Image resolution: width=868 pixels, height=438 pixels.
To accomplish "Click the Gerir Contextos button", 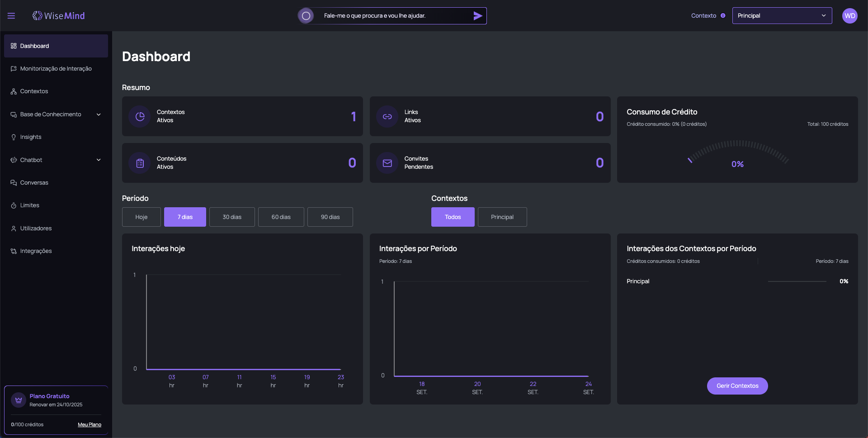I will (x=737, y=386).
